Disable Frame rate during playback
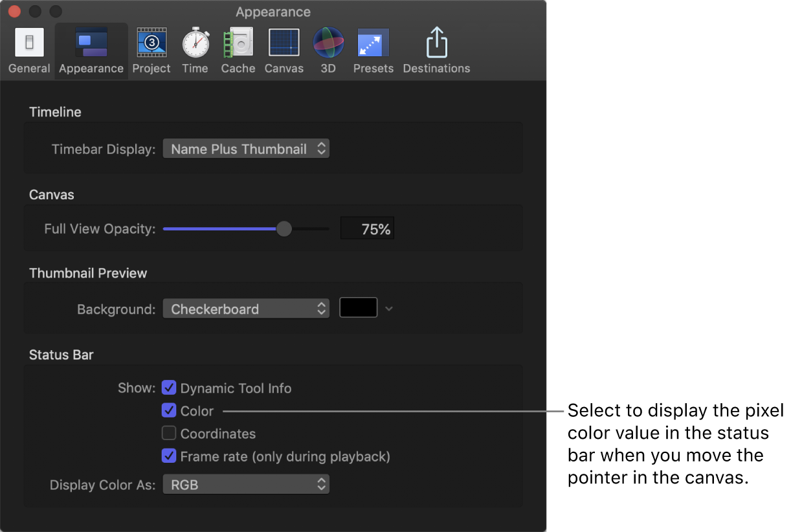The height and width of the screenshot is (532, 791). [x=169, y=456]
